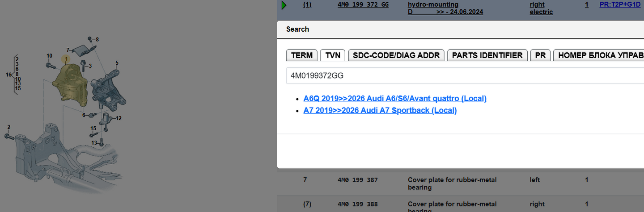Click callout number 13 in the diagram
This screenshot has height=212, width=644.
pos(94,143)
